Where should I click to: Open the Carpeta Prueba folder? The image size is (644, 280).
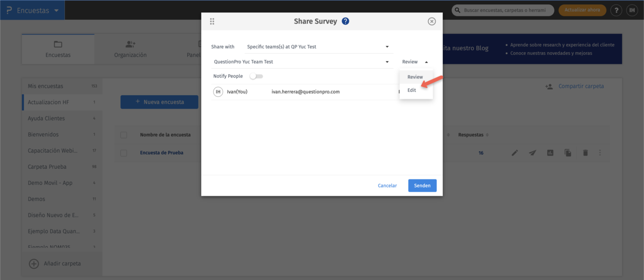point(62,167)
